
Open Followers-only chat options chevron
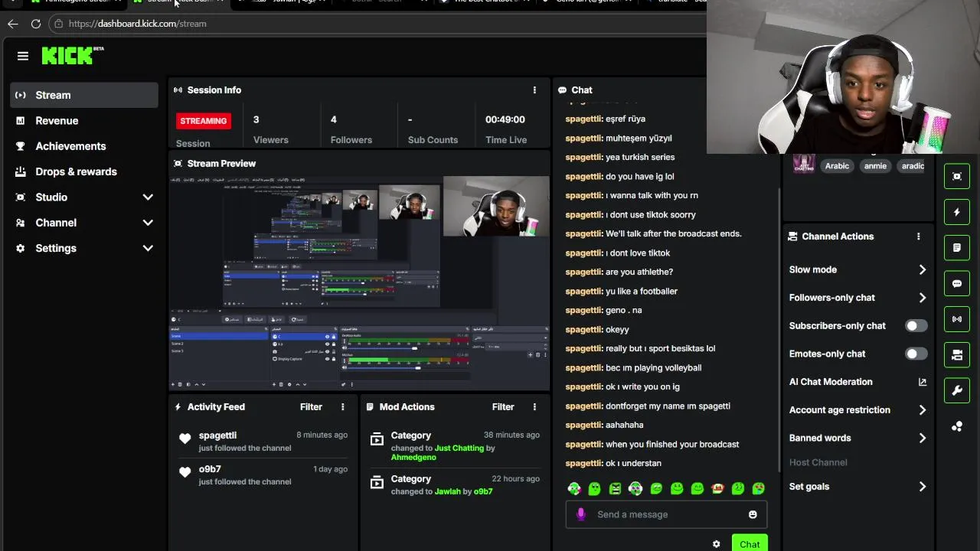tap(922, 298)
